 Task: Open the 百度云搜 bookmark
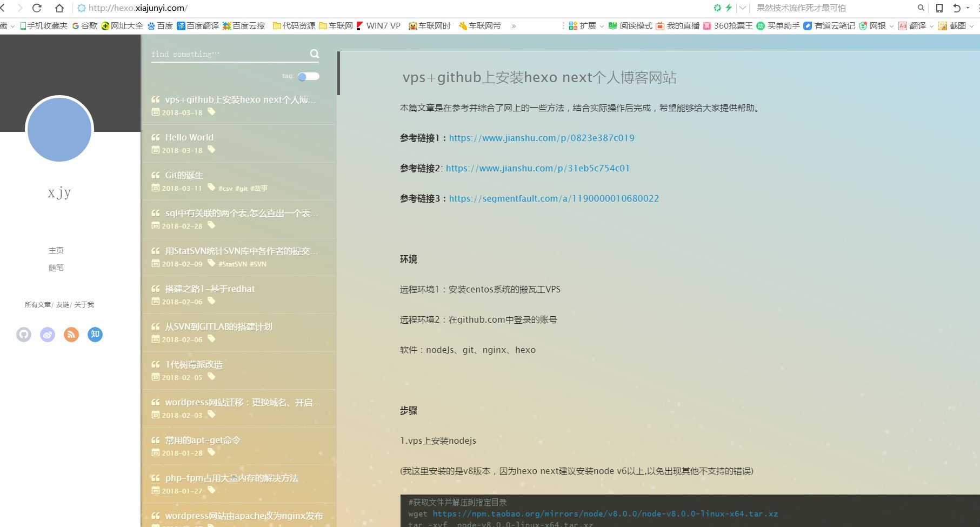[x=244, y=25]
